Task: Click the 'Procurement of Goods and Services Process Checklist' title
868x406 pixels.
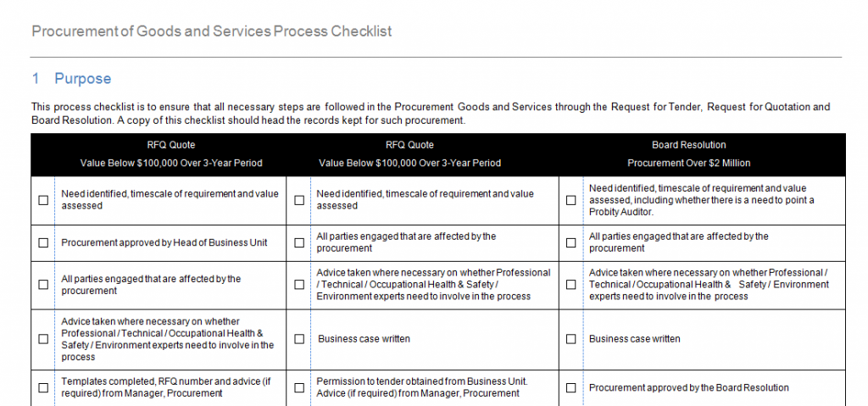Action: pyautogui.click(x=211, y=31)
